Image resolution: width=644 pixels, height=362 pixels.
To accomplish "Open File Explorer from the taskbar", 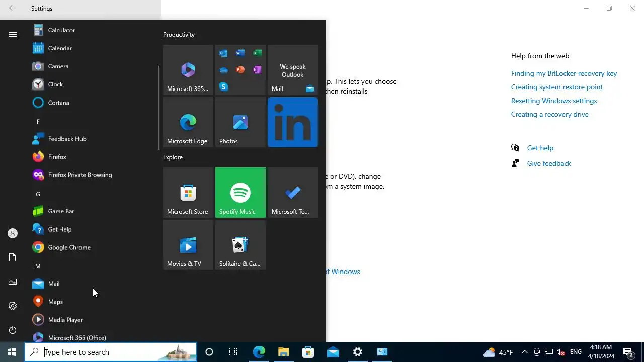I will tap(283, 352).
